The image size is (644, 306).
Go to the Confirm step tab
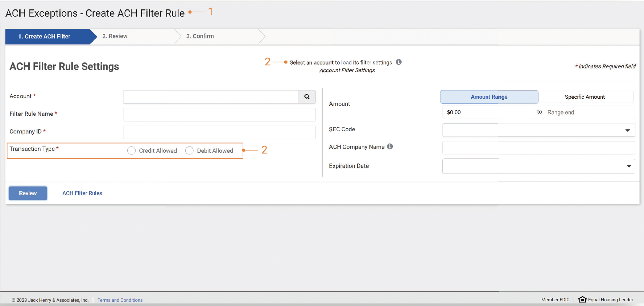[200, 36]
